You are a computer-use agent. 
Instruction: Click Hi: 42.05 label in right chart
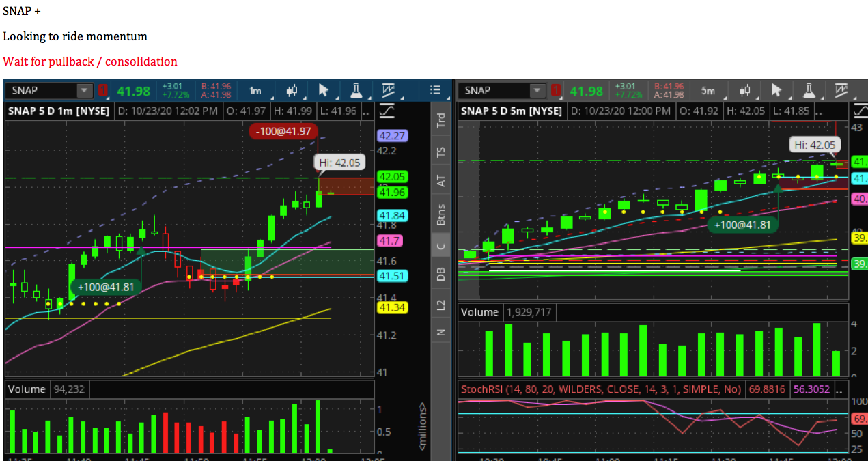tap(815, 145)
